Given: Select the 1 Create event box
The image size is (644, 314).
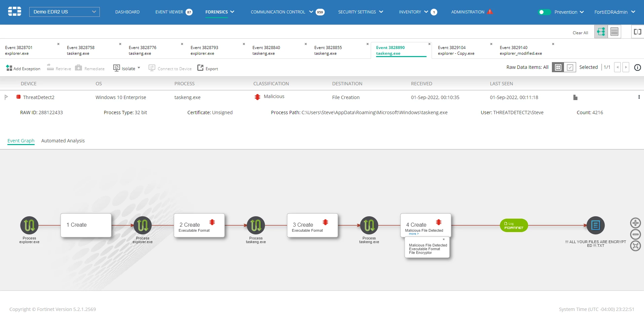Looking at the screenshot, I should coord(86,225).
